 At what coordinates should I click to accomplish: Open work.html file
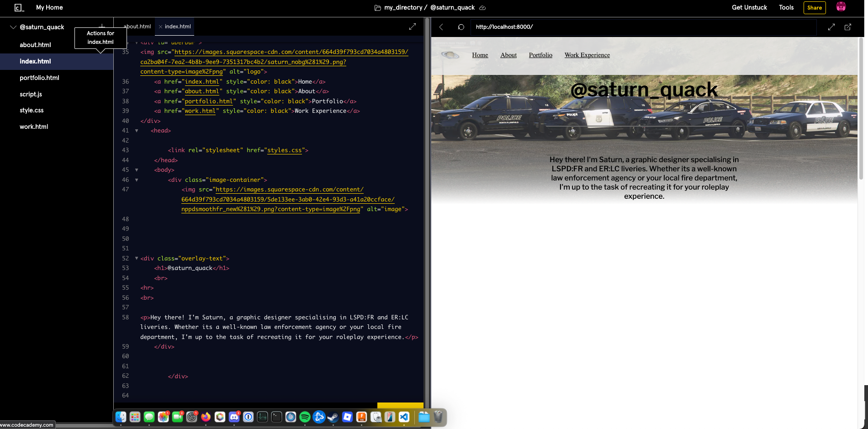tap(34, 127)
